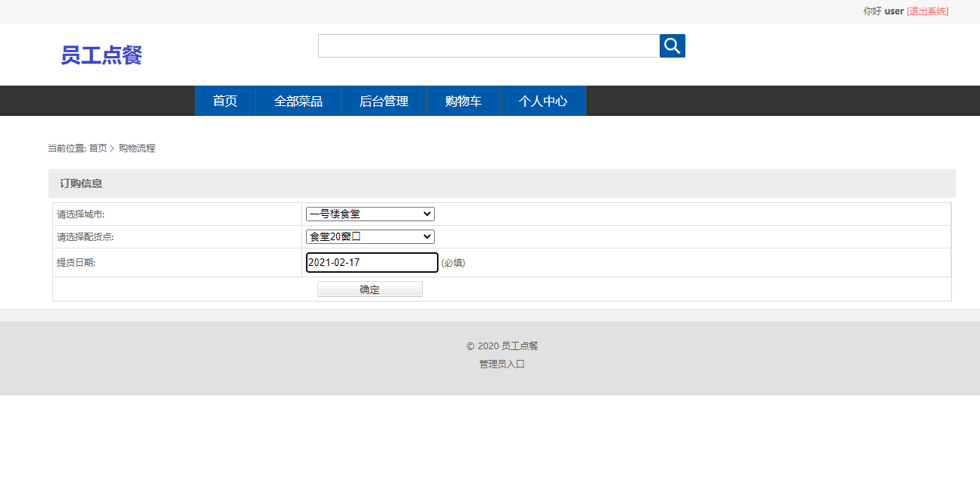Go to the 购物车 page
This screenshot has width=980, height=494.
pos(463,101)
